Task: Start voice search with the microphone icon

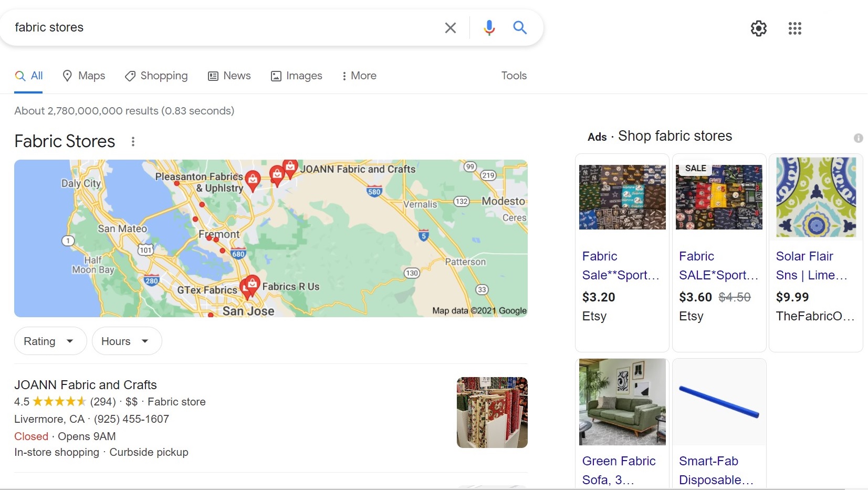Action: [x=489, y=27]
